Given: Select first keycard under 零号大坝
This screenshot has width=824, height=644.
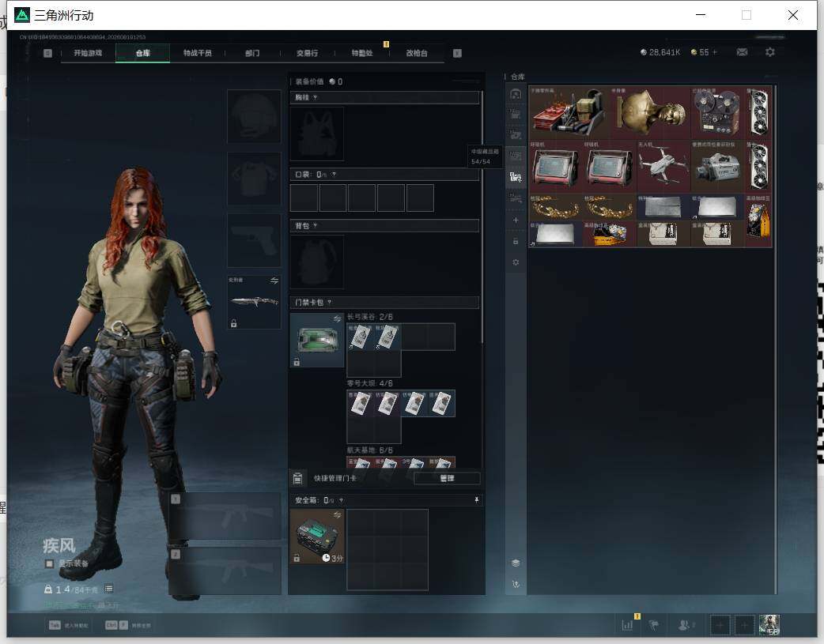Looking at the screenshot, I should tap(360, 404).
